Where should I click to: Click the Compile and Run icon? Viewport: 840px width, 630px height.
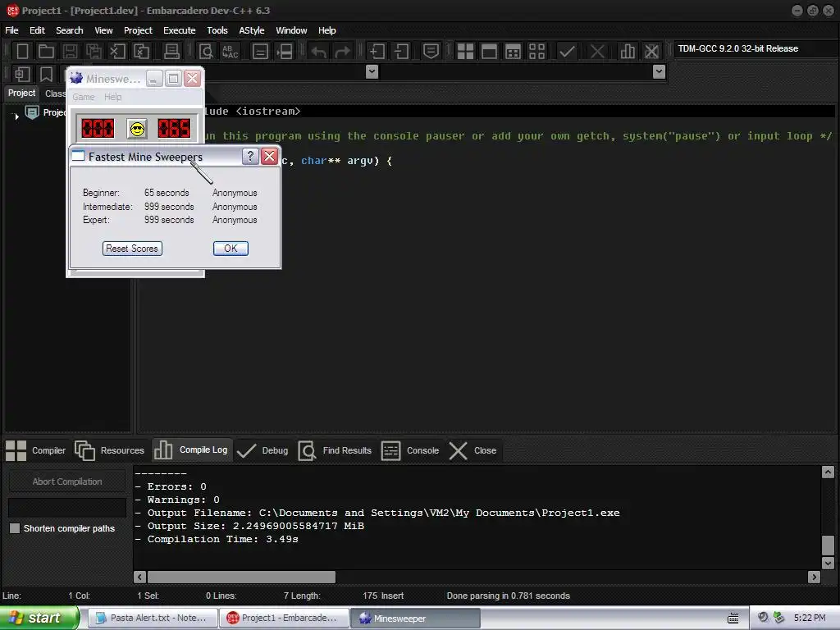tap(513, 52)
